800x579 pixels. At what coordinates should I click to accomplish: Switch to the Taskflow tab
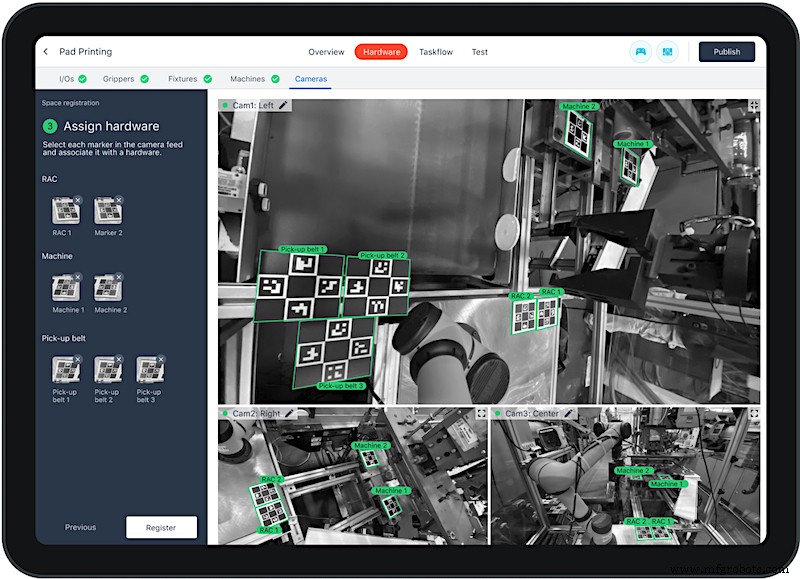tap(436, 52)
